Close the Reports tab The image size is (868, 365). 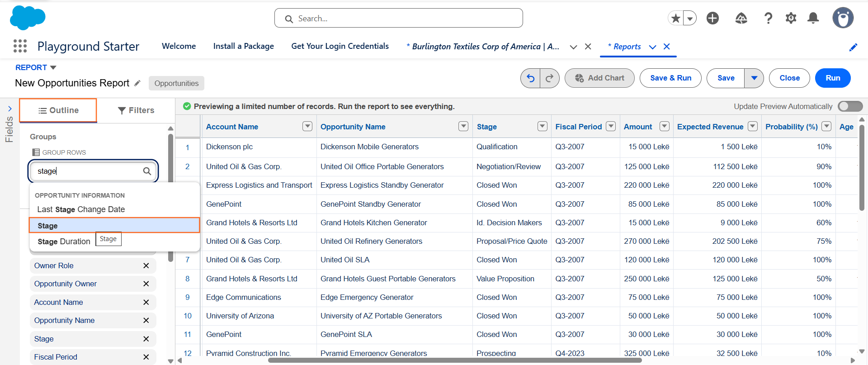click(667, 47)
